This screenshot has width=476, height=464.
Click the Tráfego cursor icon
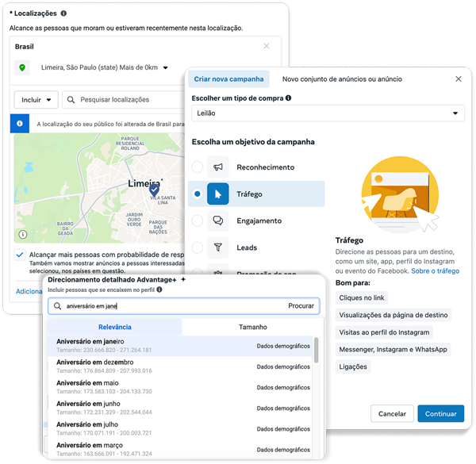point(218,194)
